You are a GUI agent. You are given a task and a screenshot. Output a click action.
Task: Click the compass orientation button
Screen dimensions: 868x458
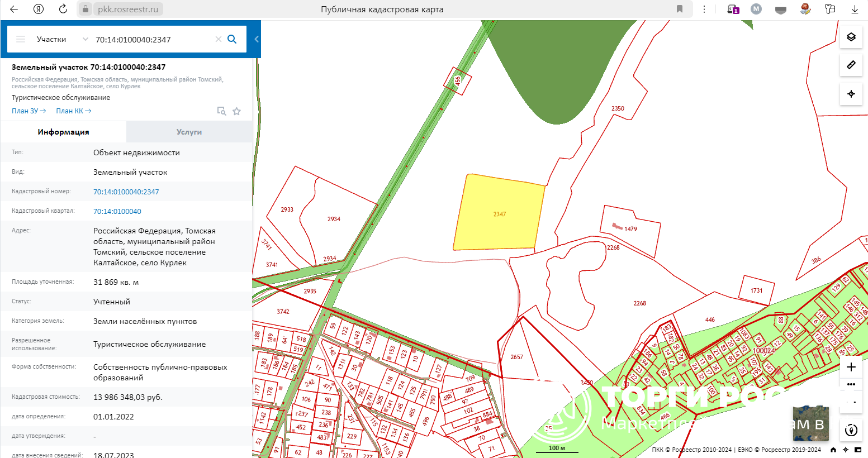pyautogui.click(x=851, y=430)
